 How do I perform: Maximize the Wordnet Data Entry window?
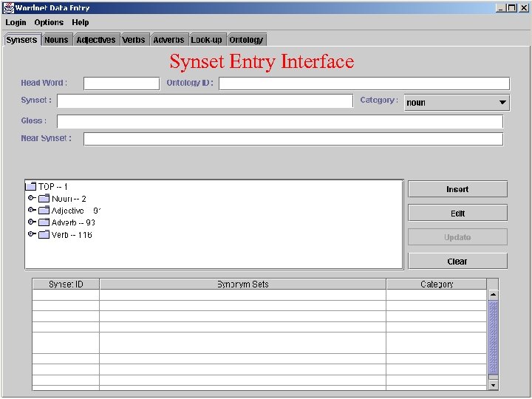(x=511, y=8)
